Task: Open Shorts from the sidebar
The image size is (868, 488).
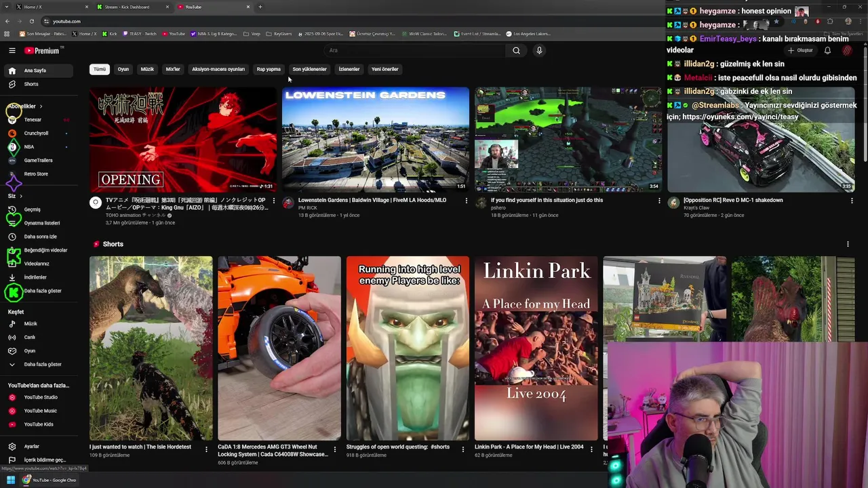Action: (x=39, y=84)
